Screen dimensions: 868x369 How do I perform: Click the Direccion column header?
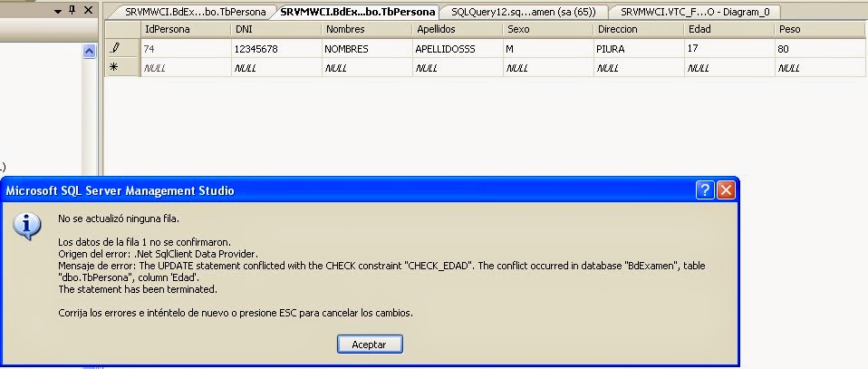(639, 29)
